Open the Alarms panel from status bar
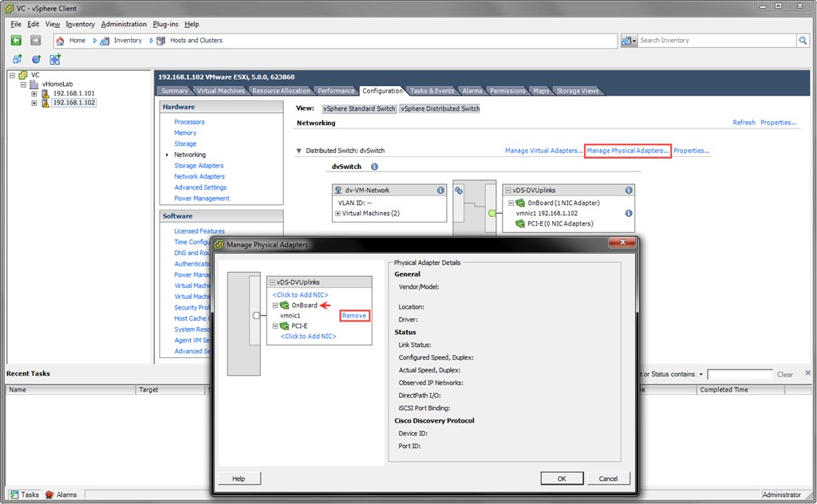Screen dimensions: 817x504 tap(61, 494)
